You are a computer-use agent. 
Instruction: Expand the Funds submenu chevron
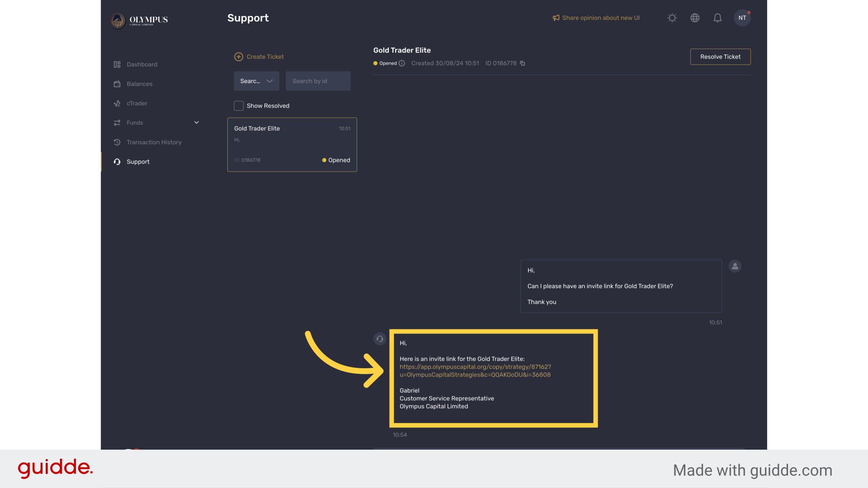(x=197, y=122)
